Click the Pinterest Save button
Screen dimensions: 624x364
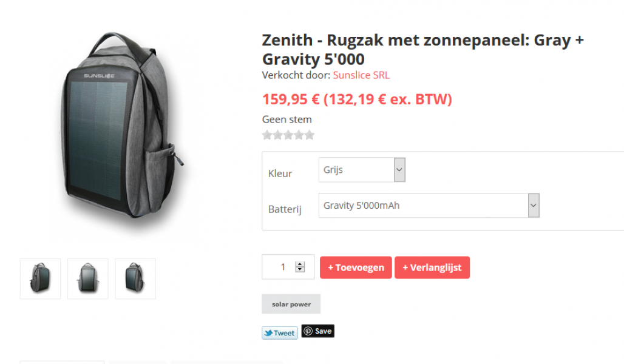[x=317, y=331]
